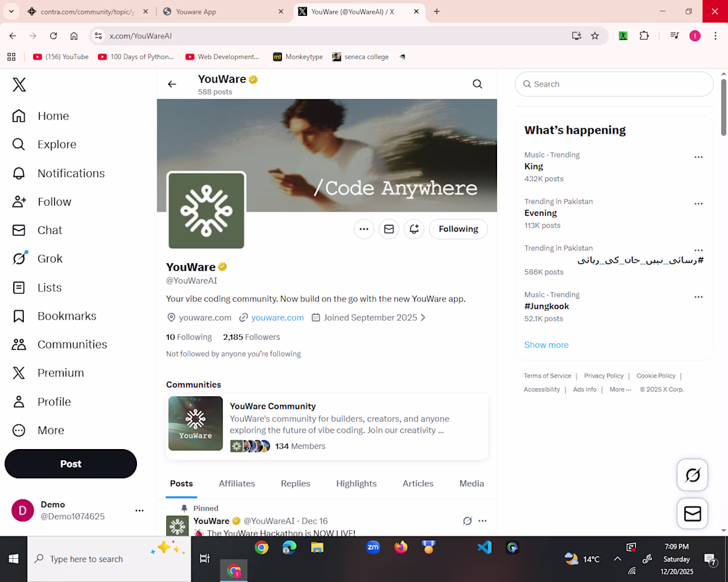
Task: Open Notifications in the sidebar
Action: (x=58, y=173)
